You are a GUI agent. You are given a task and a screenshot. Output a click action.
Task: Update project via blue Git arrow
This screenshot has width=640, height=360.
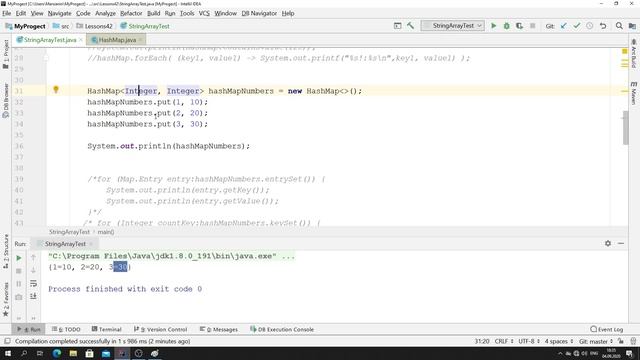(x=564, y=26)
